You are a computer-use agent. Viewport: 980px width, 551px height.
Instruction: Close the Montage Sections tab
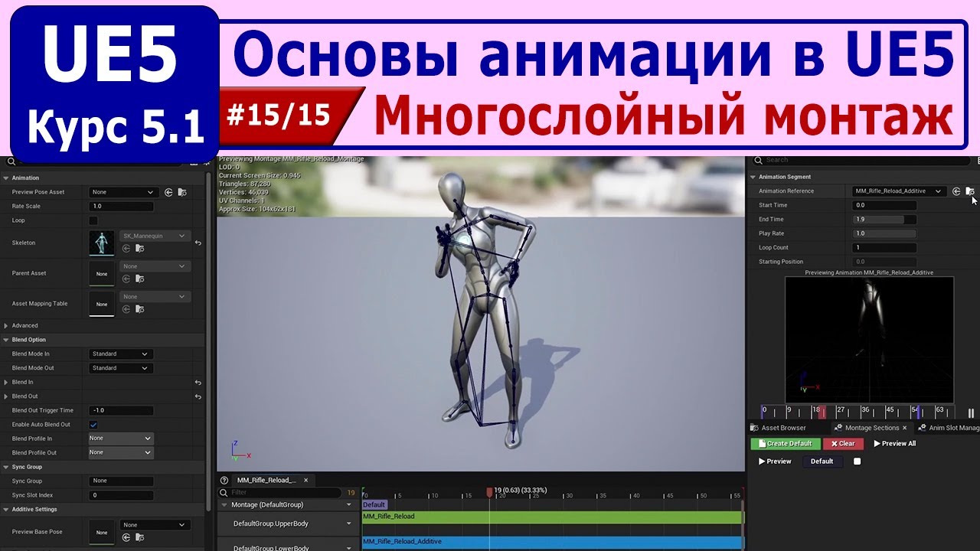[904, 428]
